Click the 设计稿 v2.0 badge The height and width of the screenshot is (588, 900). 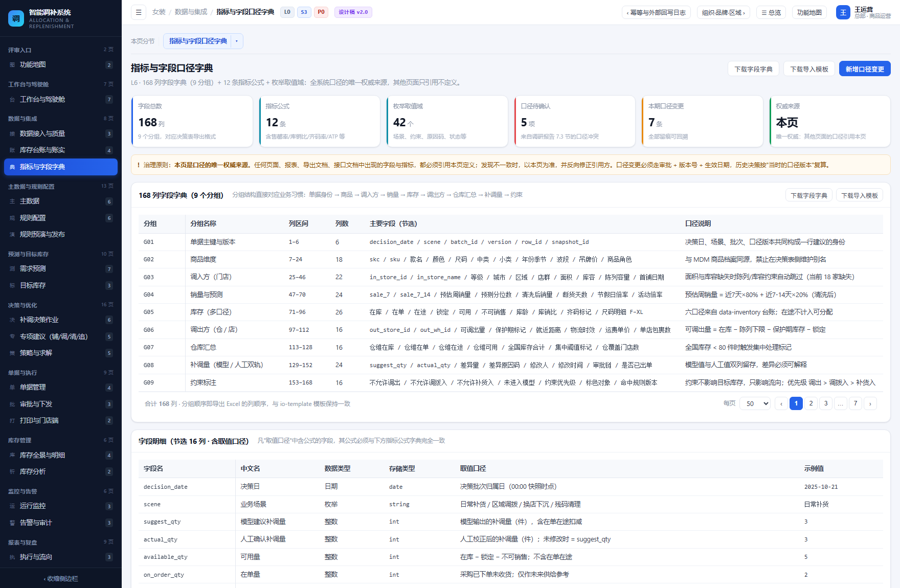(353, 12)
